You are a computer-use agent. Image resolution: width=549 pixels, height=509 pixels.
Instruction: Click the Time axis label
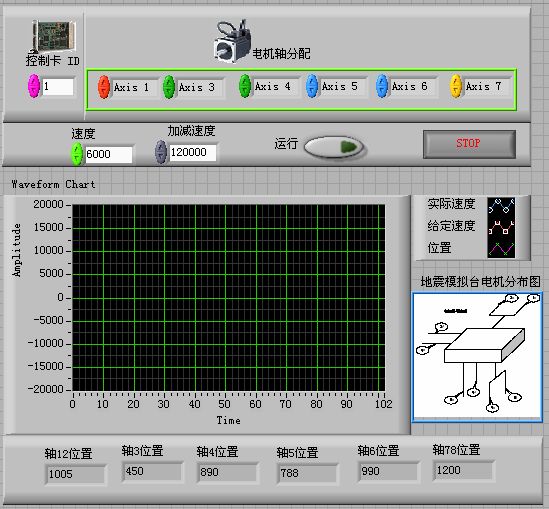pos(228,420)
